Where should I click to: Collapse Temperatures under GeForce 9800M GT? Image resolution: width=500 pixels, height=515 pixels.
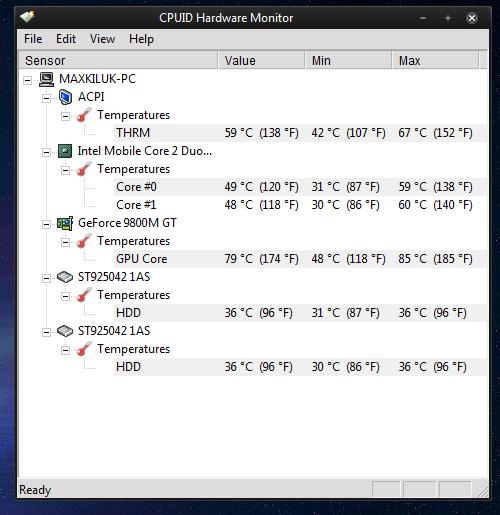(65, 242)
